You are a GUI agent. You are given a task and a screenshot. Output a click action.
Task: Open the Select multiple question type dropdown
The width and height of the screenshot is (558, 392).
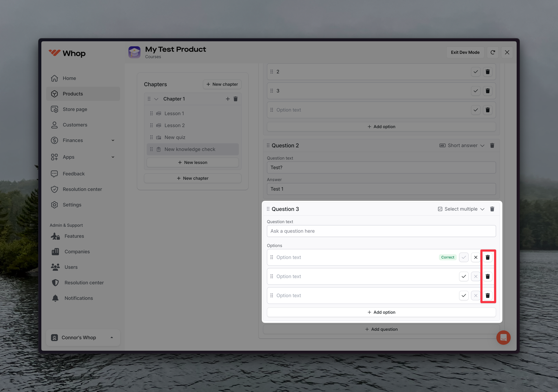point(461,209)
